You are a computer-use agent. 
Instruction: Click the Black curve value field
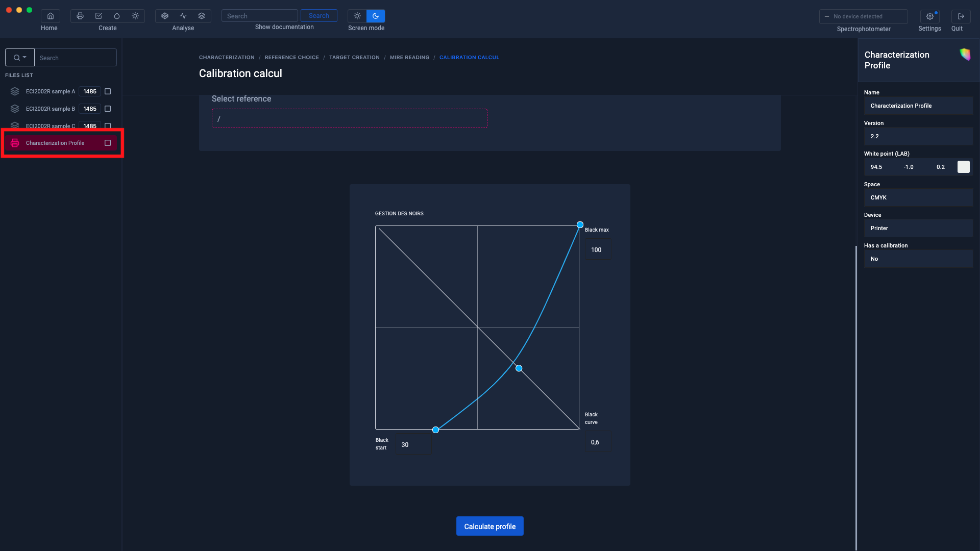click(597, 442)
